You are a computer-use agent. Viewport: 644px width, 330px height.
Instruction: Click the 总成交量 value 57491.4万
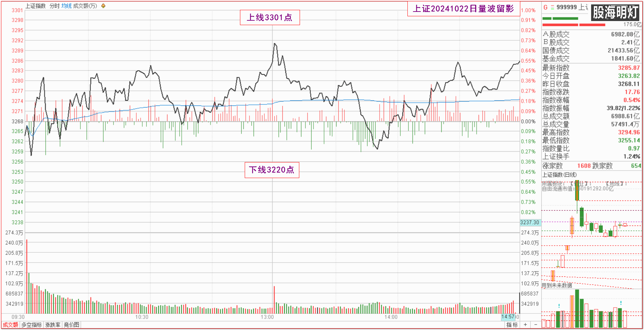point(626,124)
